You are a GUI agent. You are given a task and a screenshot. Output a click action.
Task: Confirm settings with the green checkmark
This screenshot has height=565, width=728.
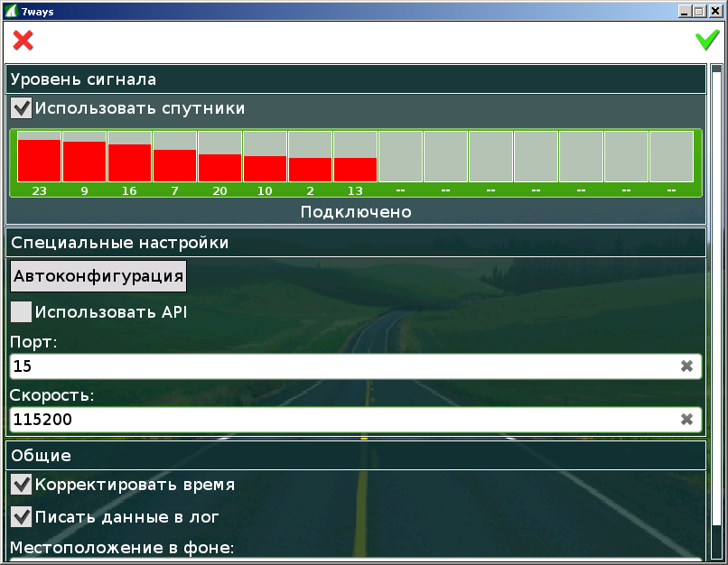tap(706, 41)
